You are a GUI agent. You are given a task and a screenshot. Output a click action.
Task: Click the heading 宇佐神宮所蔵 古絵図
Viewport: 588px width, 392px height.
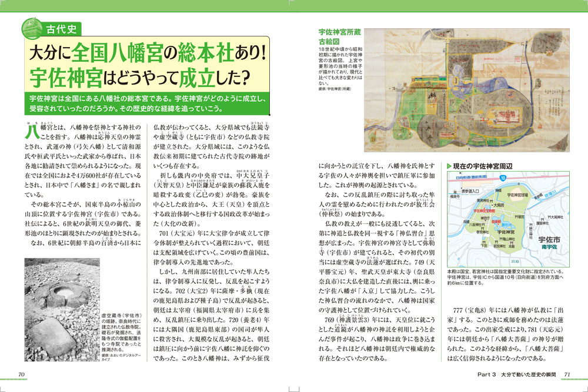pyautogui.click(x=339, y=36)
